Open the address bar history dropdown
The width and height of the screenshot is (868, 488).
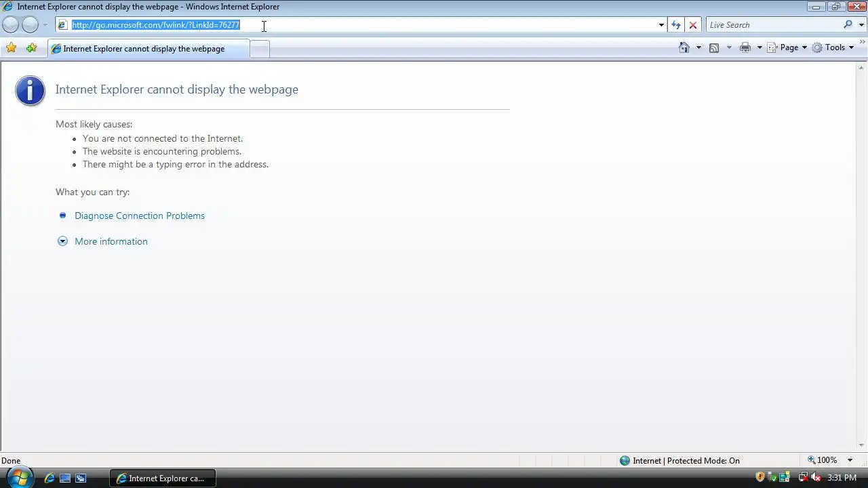(661, 25)
